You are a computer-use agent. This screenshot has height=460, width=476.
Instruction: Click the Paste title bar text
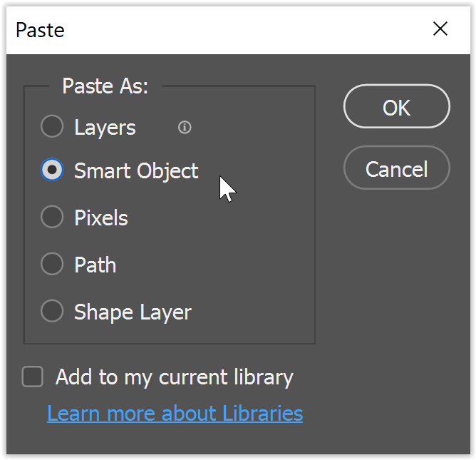(x=40, y=30)
